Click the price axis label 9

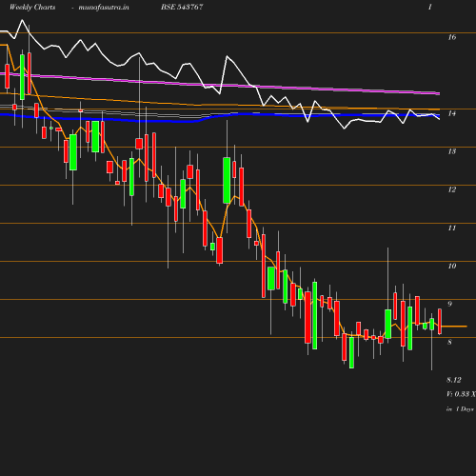pyautogui.click(x=449, y=304)
